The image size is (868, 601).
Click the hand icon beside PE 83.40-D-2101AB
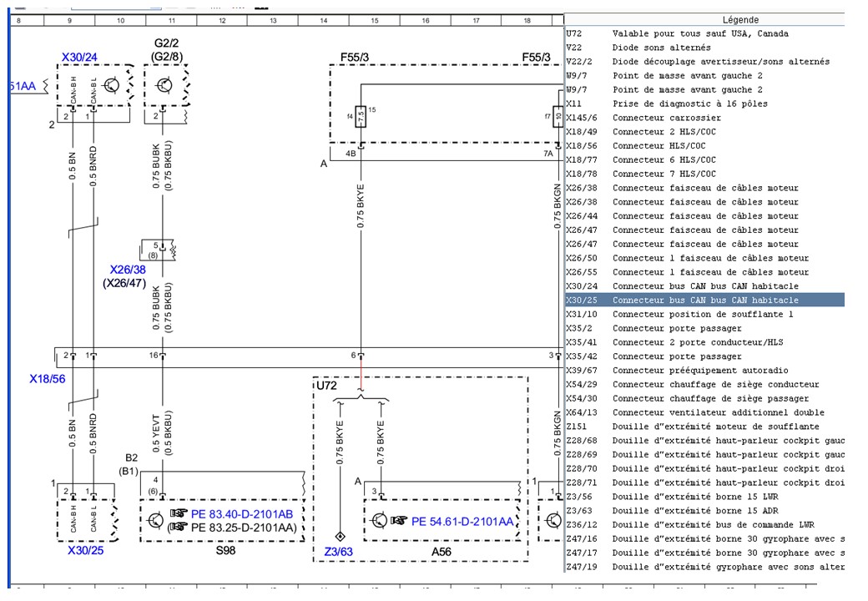[179, 513]
